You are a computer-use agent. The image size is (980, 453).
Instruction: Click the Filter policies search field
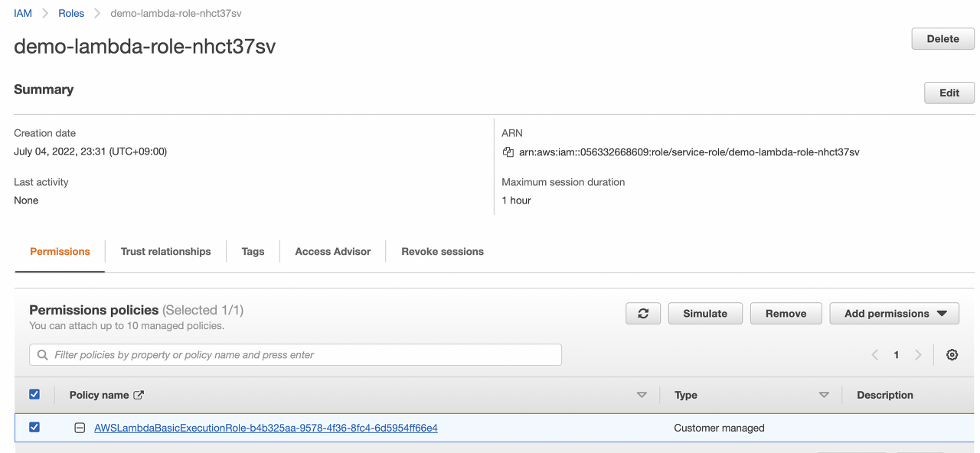pyautogui.click(x=296, y=355)
